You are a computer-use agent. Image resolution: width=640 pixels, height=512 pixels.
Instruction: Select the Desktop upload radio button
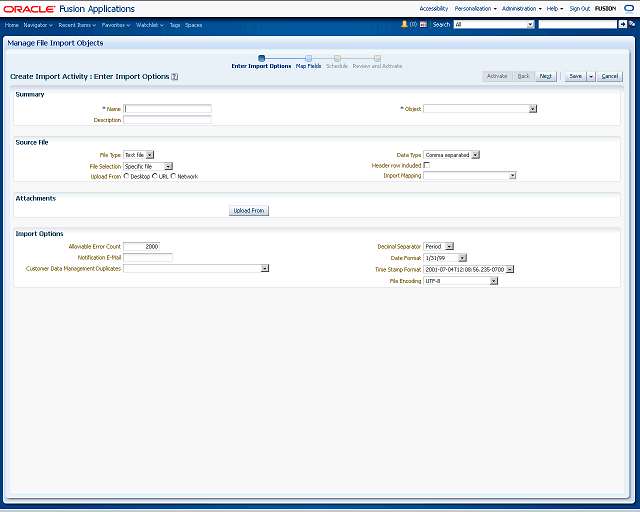(x=126, y=176)
